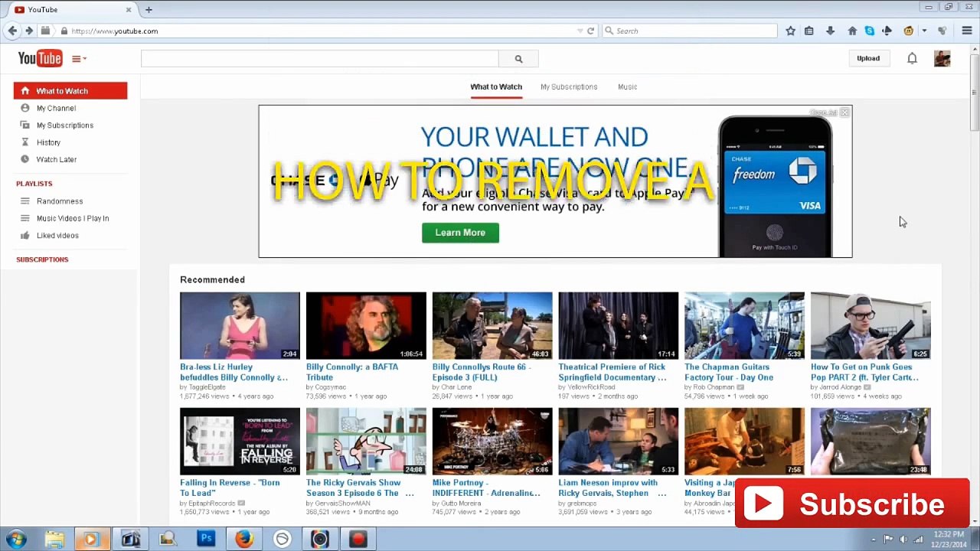Bookmark this page with the star icon
Screen dimensions: 980x551
coord(791,31)
